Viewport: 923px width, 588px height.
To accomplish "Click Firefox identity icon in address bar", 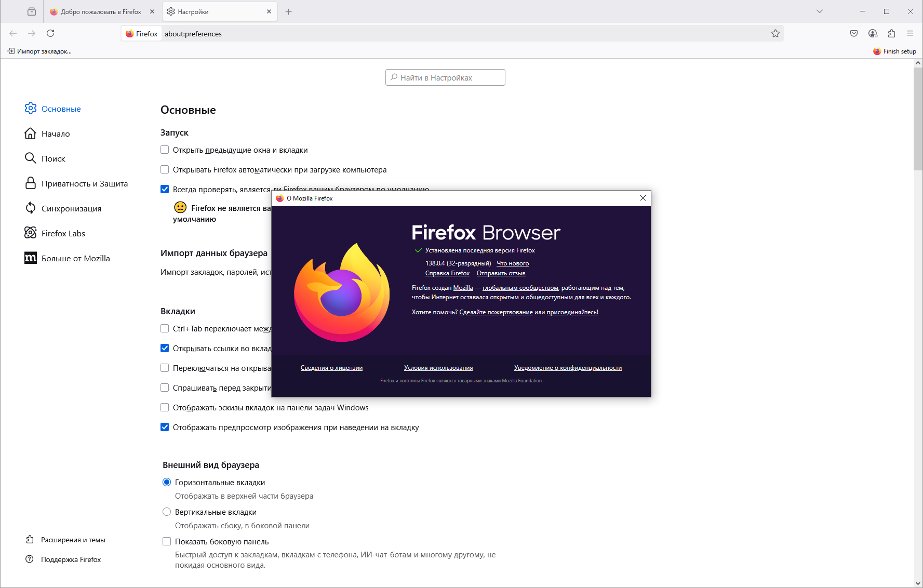I will (141, 34).
